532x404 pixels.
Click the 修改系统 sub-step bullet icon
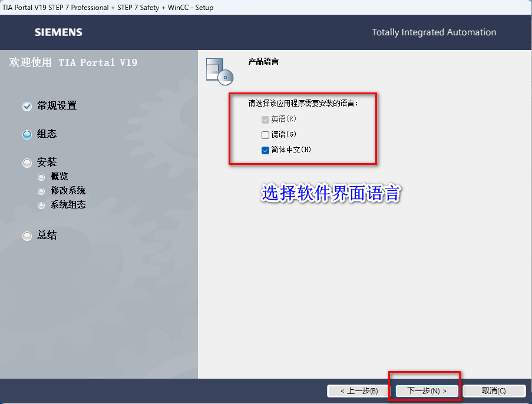[x=41, y=191]
